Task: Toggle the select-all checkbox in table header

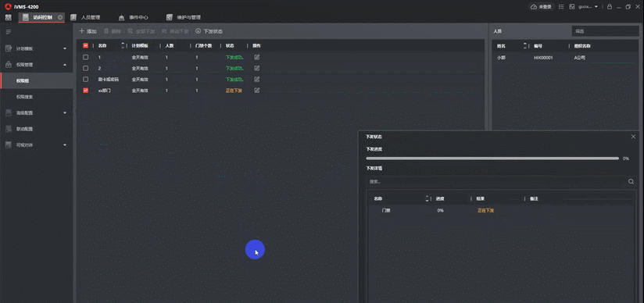Action: click(x=85, y=45)
